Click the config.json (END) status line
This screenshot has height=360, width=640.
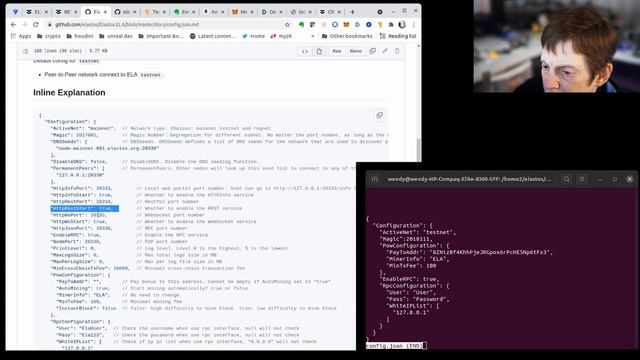pyautogui.click(x=394, y=346)
